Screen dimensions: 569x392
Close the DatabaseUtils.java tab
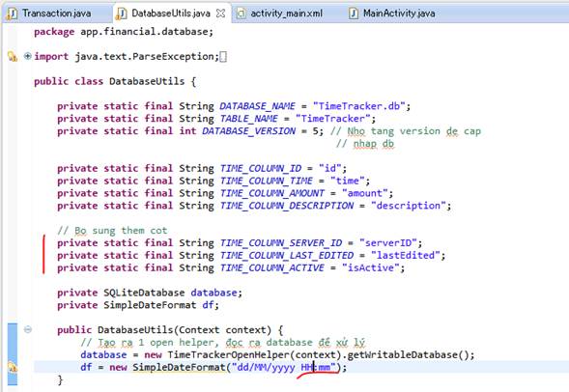pyautogui.click(x=220, y=14)
